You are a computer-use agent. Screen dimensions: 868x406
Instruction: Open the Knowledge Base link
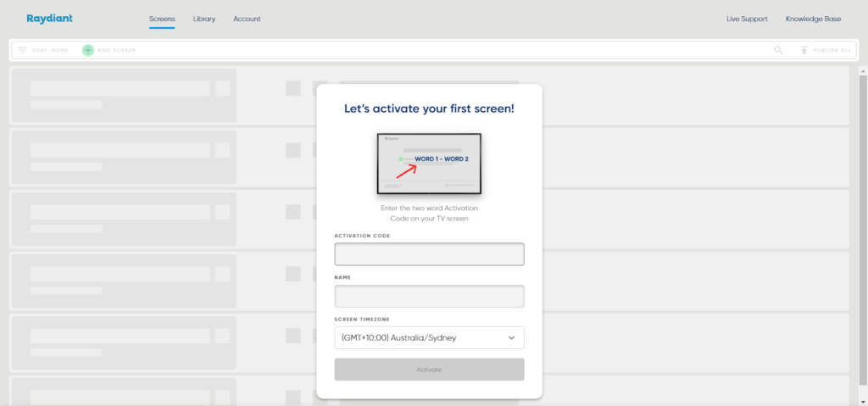(x=813, y=19)
